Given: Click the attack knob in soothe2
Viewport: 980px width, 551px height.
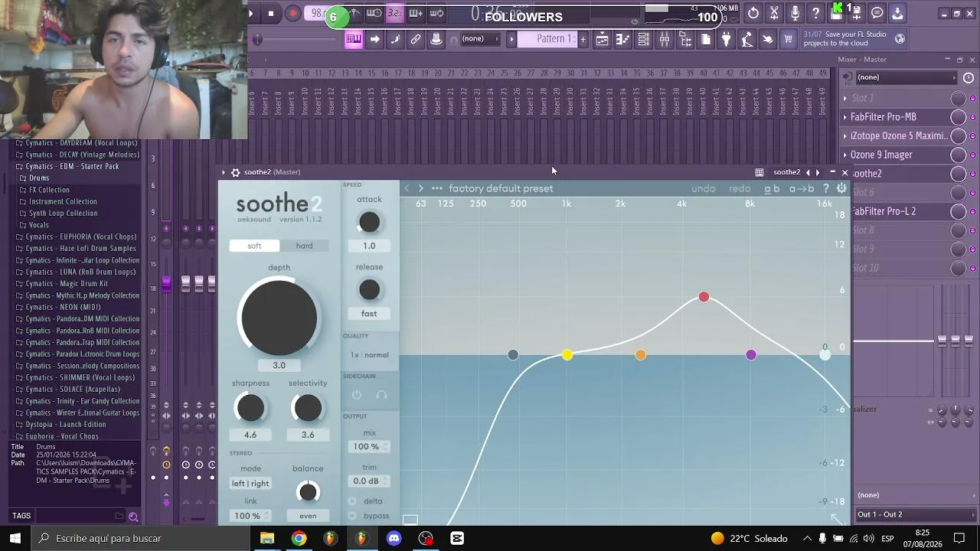Looking at the screenshot, I should point(369,223).
